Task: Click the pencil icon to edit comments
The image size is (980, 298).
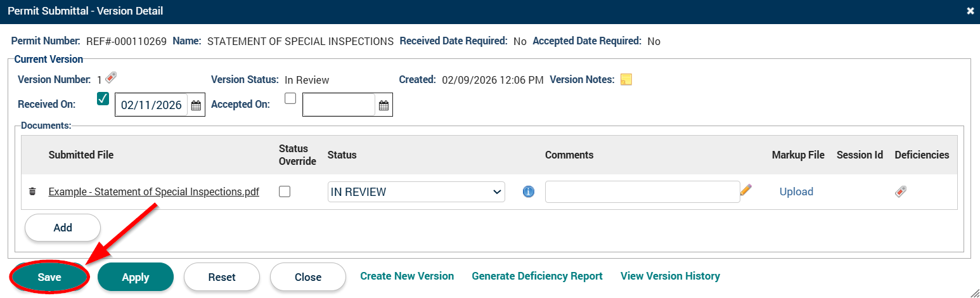Action: pyautogui.click(x=746, y=190)
